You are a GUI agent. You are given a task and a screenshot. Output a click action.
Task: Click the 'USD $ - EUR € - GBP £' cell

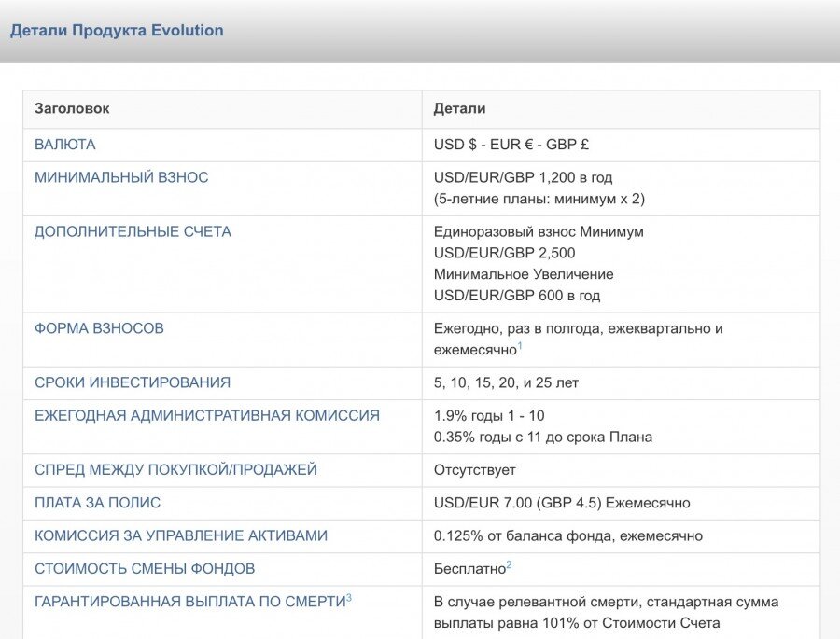pyautogui.click(x=511, y=145)
